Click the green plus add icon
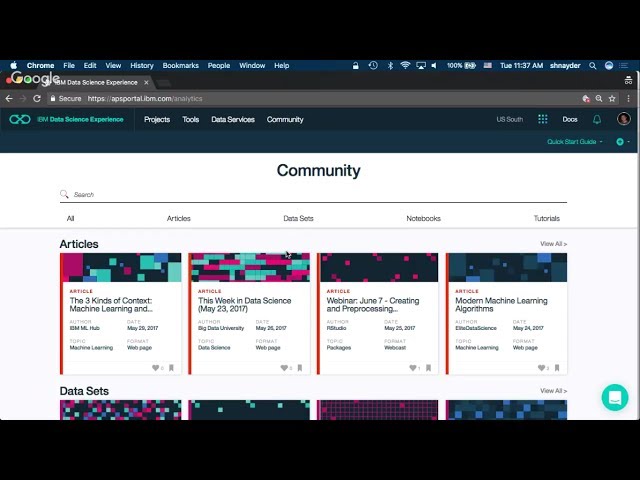The width and height of the screenshot is (640, 480). click(620, 142)
